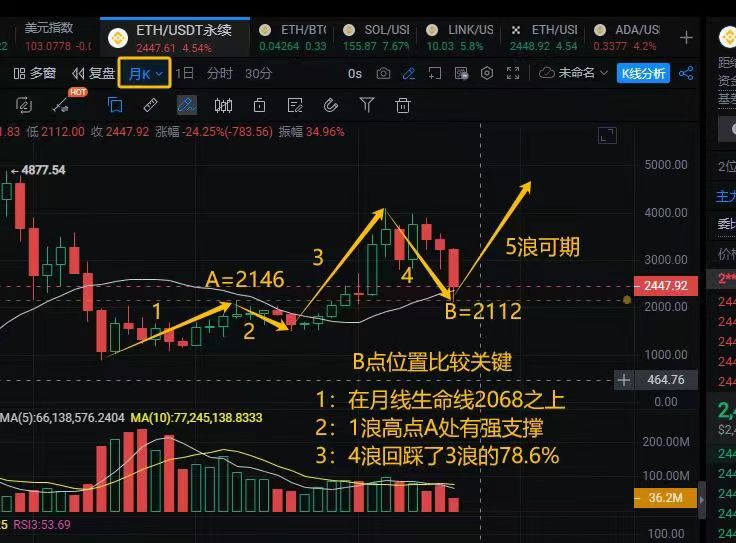The image size is (736, 543).
Task: Click the sync refresh drawing icon
Action: pos(23,105)
